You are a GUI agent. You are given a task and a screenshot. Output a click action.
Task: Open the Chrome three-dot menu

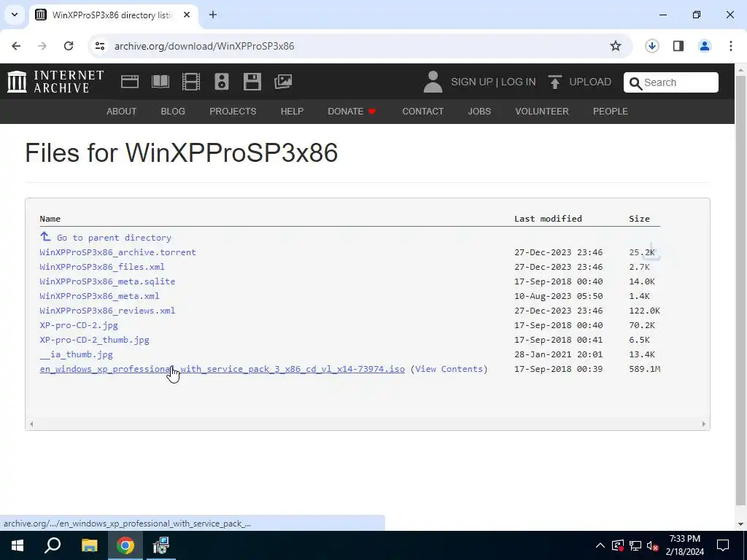[x=731, y=46]
